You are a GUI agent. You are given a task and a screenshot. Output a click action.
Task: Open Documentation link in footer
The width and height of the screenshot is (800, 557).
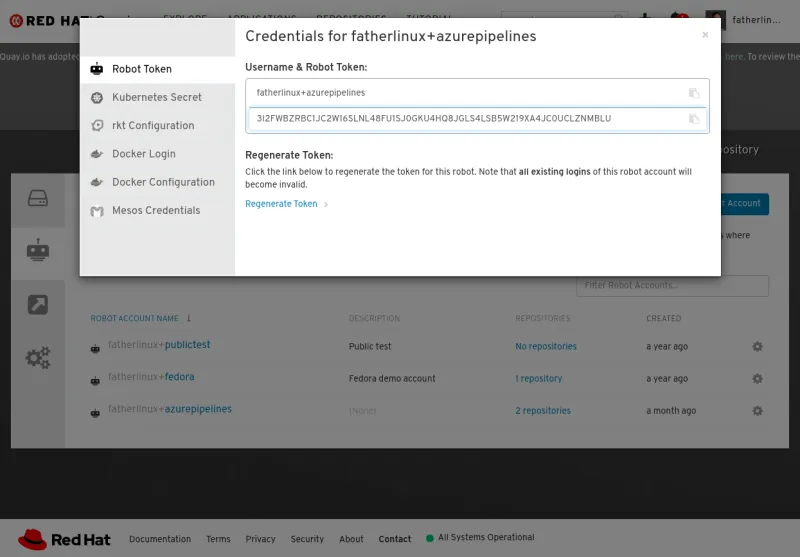pos(160,539)
